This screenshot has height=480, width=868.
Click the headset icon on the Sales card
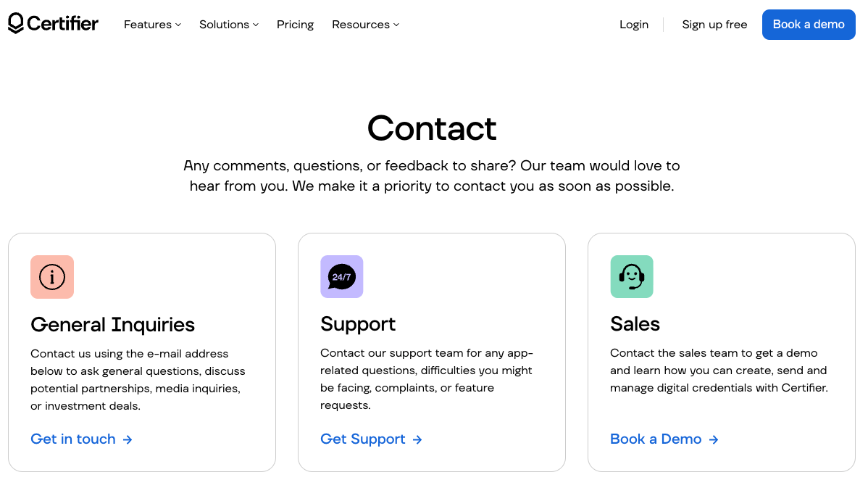[631, 276]
